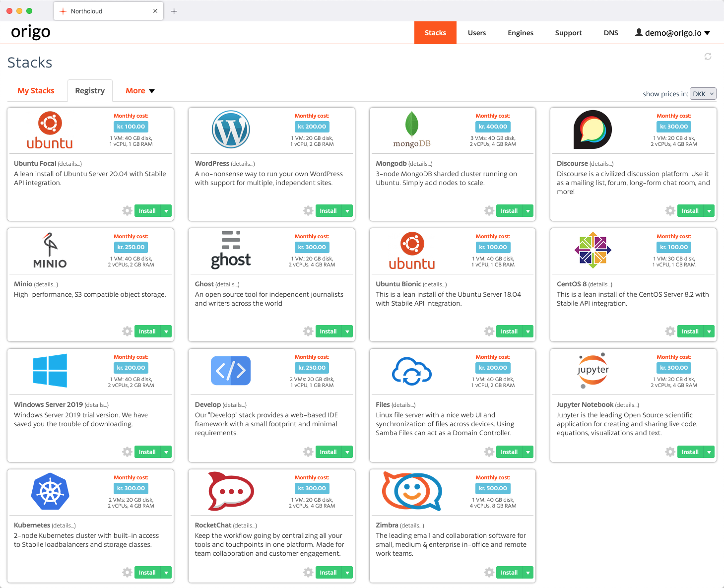Open details link for Ubuntu Bionic

click(x=435, y=284)
